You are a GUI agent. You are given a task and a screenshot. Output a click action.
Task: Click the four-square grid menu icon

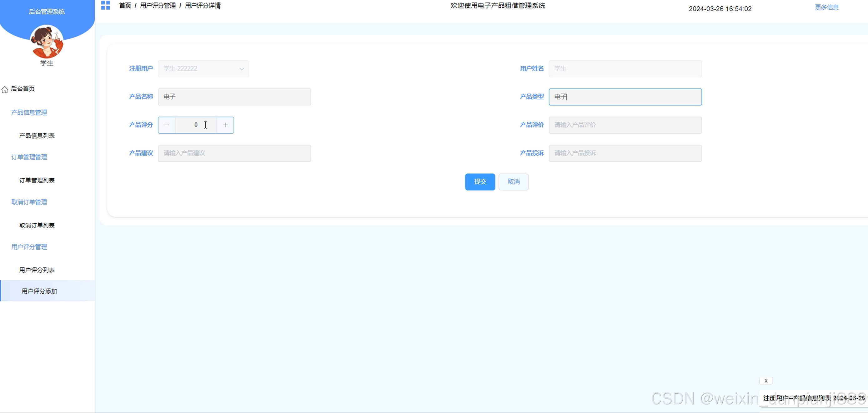coord(105,5)
